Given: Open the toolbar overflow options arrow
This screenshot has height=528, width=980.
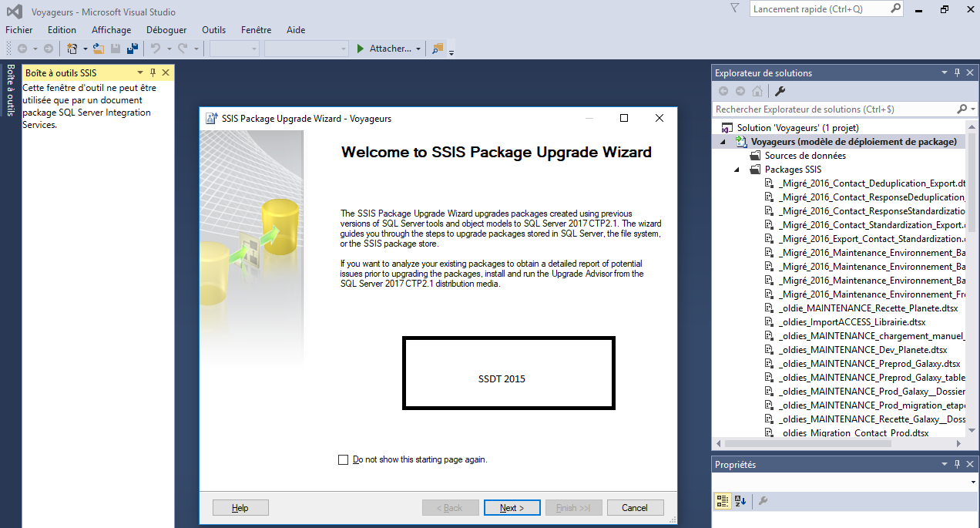Looking at the screenshot, I should coord(451,52).
